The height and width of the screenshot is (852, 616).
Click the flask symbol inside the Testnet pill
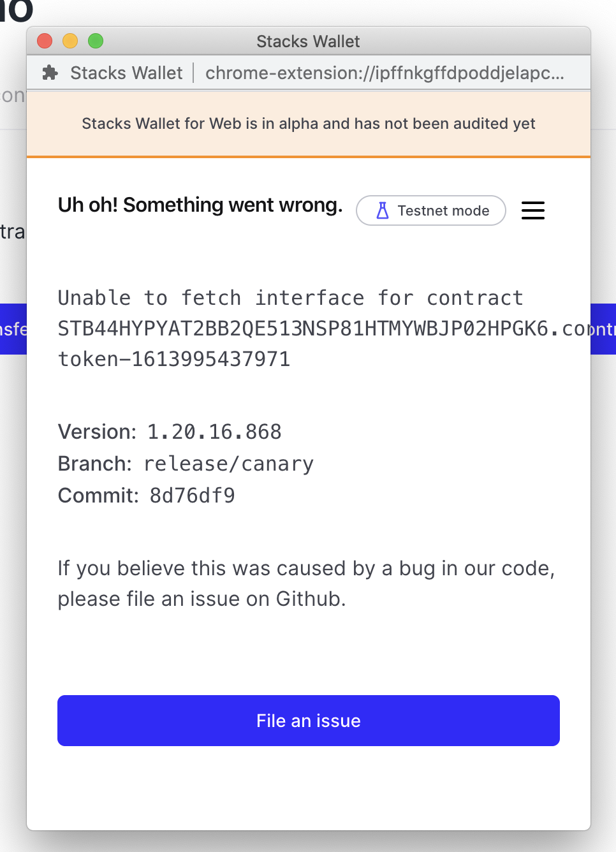pyautogui.click(x=381, y=210)
